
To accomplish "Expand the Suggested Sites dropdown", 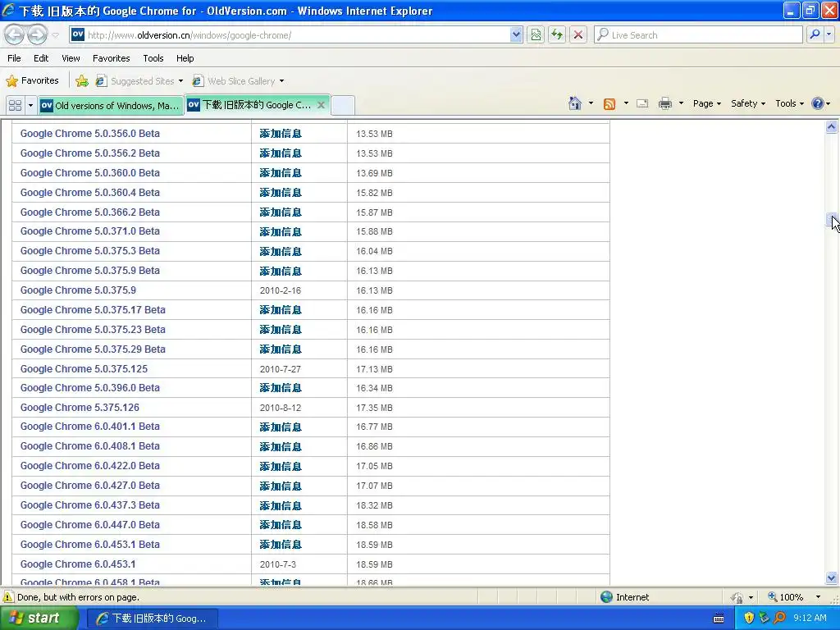I will [180, 81].
